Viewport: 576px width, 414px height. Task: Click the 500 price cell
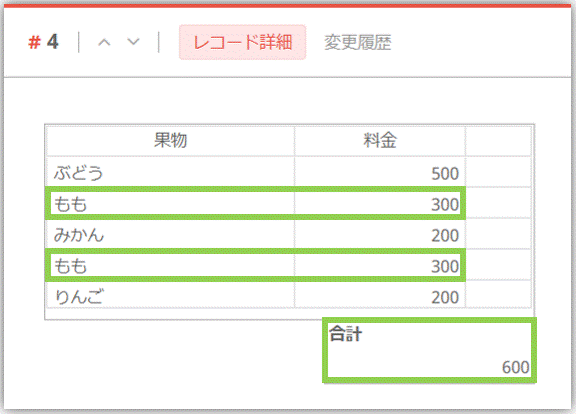pos(380,172)
